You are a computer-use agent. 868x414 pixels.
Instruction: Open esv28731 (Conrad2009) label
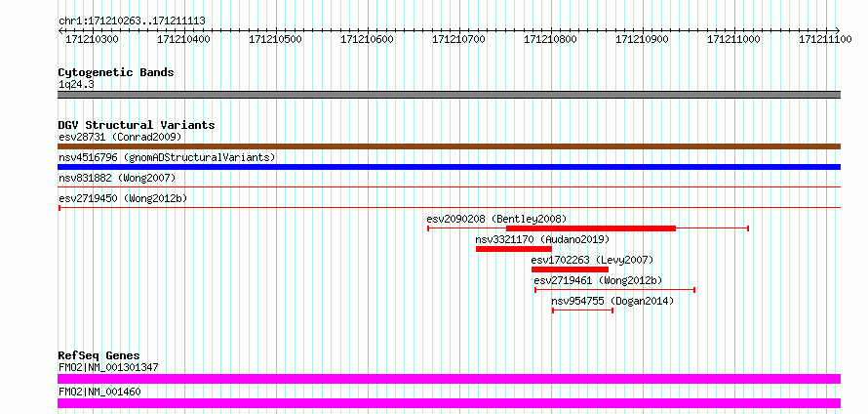tap(120, 137)
